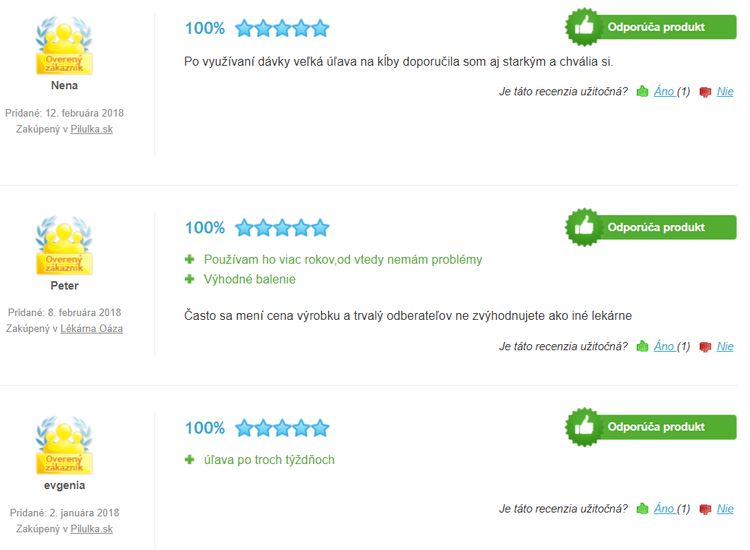Click the five-star rating on evgenia's review
Viewport: 750px width, 550px height.
coord(282,428)
